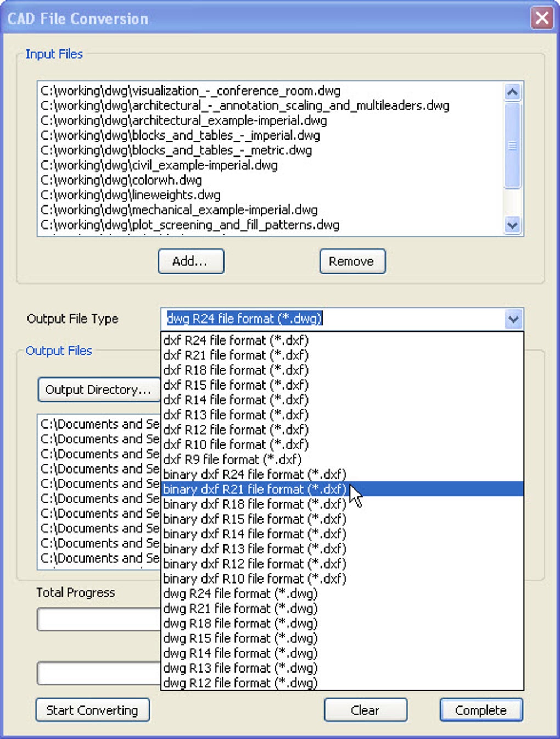Select dwg R14 file format option
The width and height of the screenshot is (560, 739).
pyautogui.click(x=343, y=652)
